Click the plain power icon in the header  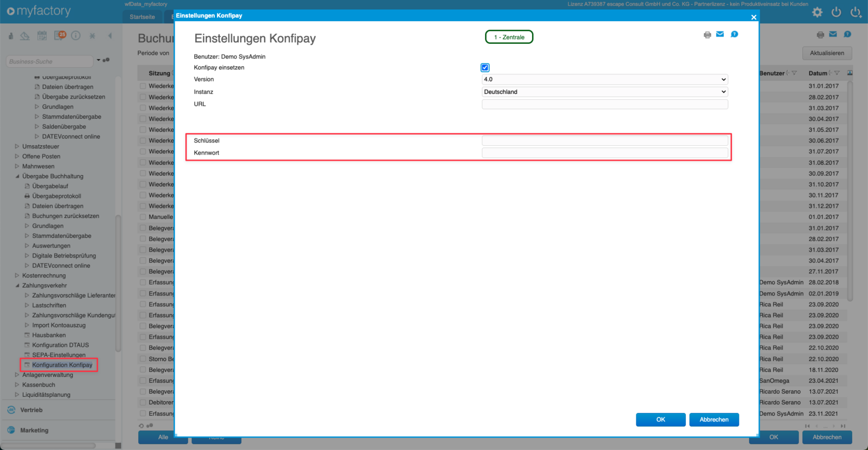coord(836,12)
